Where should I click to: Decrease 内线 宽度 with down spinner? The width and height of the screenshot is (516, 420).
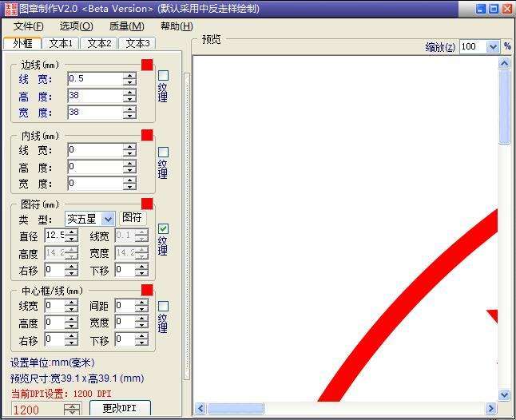tap(129, 187)
